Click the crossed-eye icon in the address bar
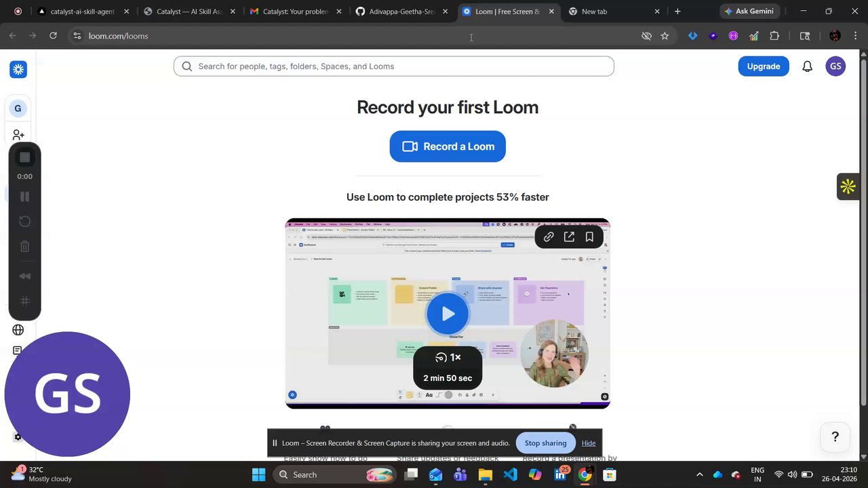Screen dimensions: 868x488 pyautogui.click(x=646, y=36)
